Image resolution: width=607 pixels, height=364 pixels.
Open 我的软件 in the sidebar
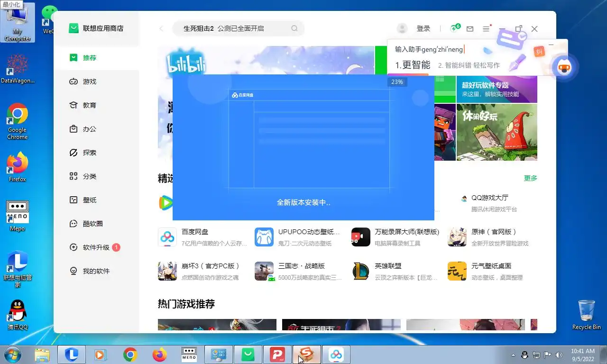(x=96, y=271)
